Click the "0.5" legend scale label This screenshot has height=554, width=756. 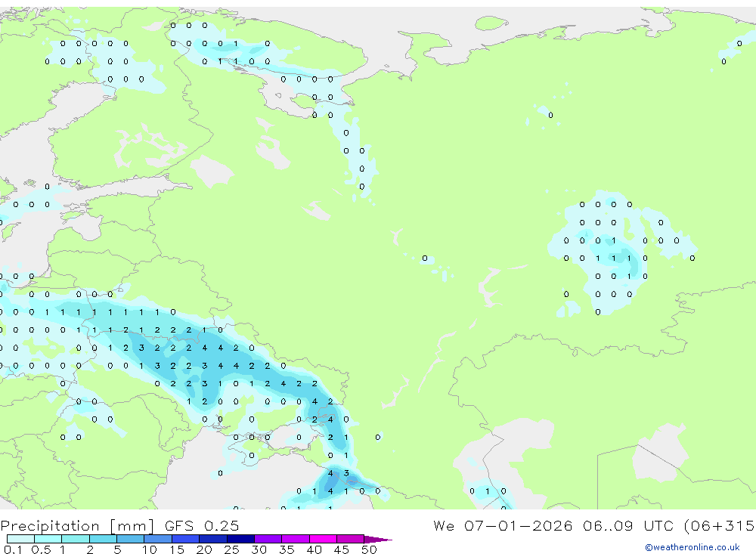pos(41,549)
